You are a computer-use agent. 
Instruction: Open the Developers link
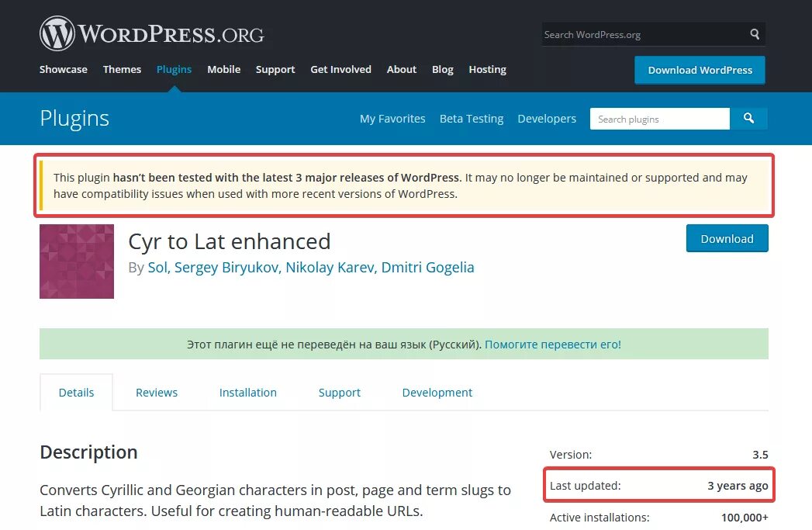click(x=547, y=119)
